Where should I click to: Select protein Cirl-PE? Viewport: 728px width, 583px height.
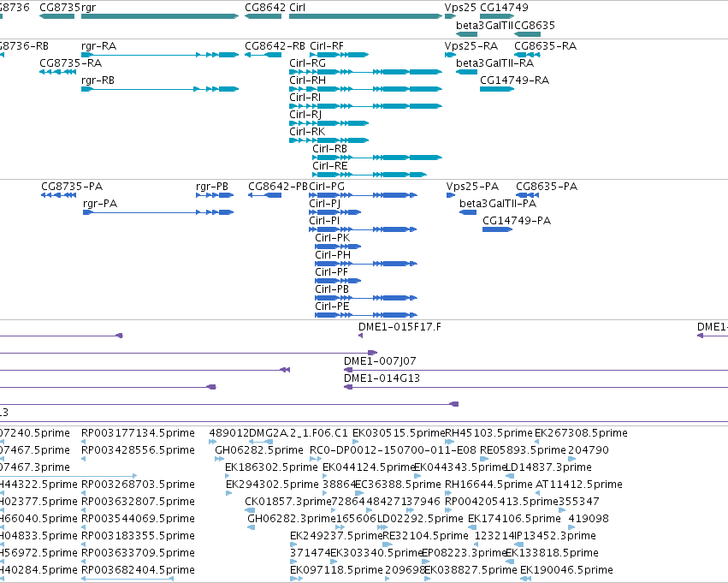pos(366,315)
